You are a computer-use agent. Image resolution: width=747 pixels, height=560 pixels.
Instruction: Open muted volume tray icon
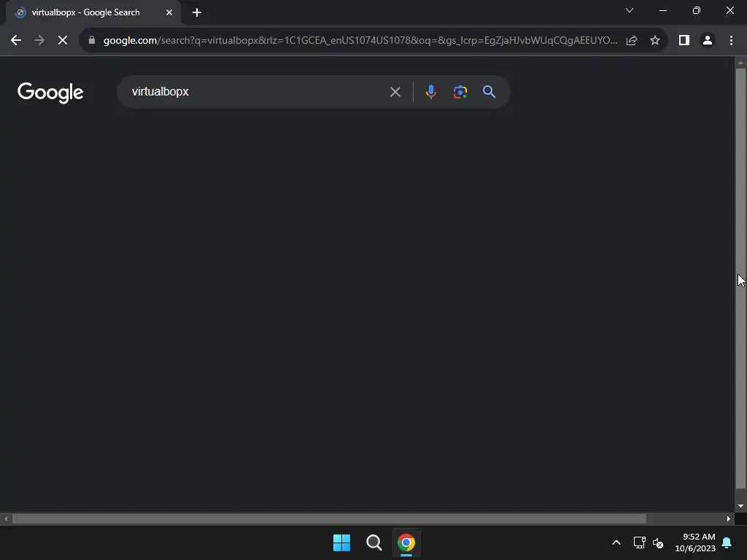pyautogui.click(x=658, y=542)
